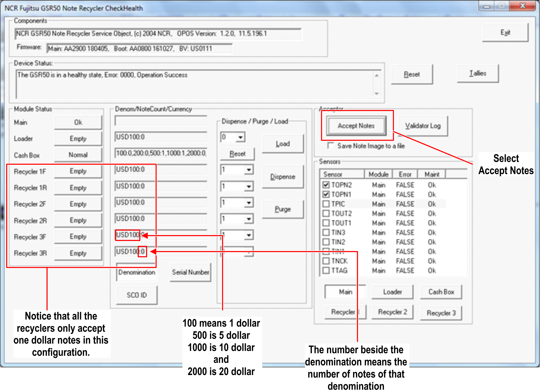The width and height of the screenshot is (540, 392).
Task: Click the Loader USD100:0 denomination field
Action: pyautogui.click(x=161, y=137)
